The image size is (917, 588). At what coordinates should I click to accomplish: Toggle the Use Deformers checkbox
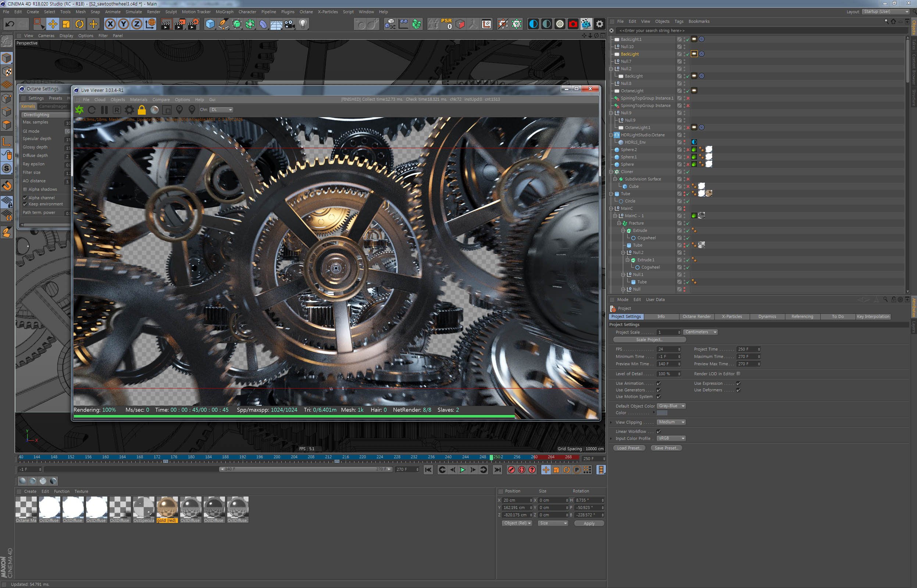pos(738,390)
